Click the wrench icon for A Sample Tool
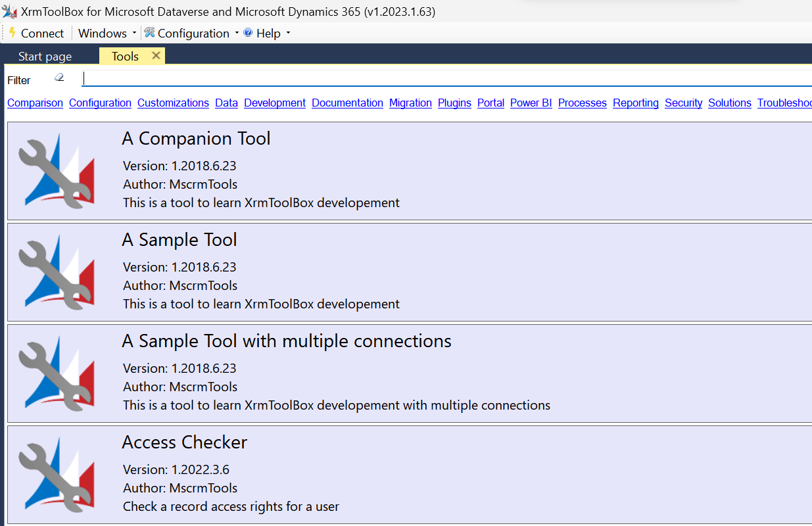The width and height of the screenshot is (812, 526). [57, 272]
